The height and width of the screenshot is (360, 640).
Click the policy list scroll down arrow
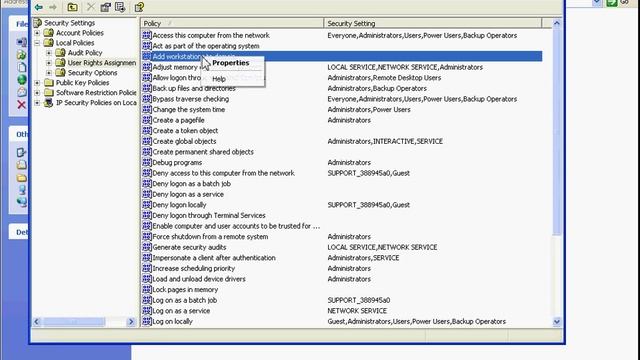(557, 322)
